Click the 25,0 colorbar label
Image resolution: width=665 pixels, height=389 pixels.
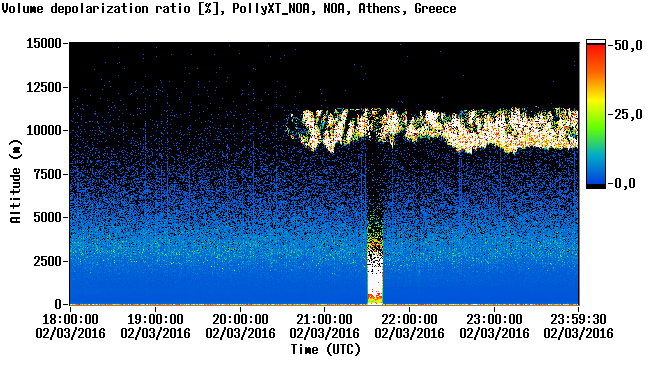[628, 115]
